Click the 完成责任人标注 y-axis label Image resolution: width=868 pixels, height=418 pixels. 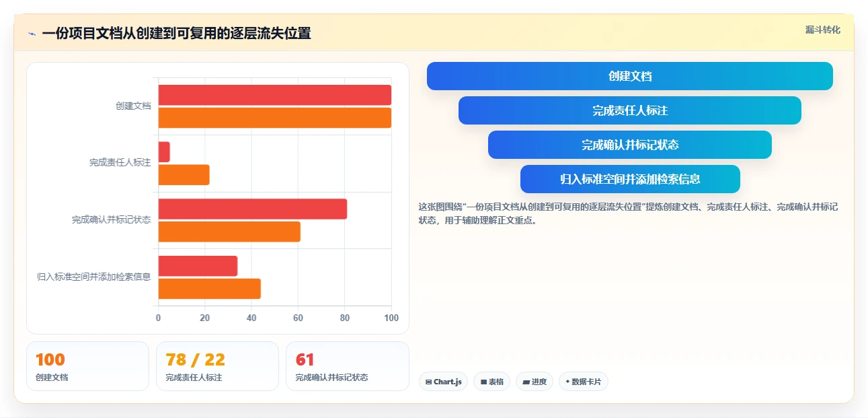(x=120, y=163)
